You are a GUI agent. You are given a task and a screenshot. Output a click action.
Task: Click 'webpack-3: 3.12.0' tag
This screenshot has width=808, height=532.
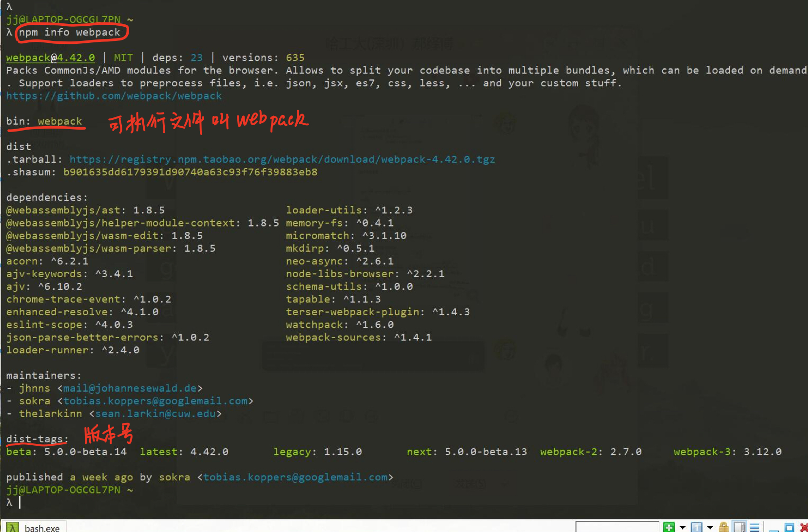pyautogui.click(x=728, y=452)
